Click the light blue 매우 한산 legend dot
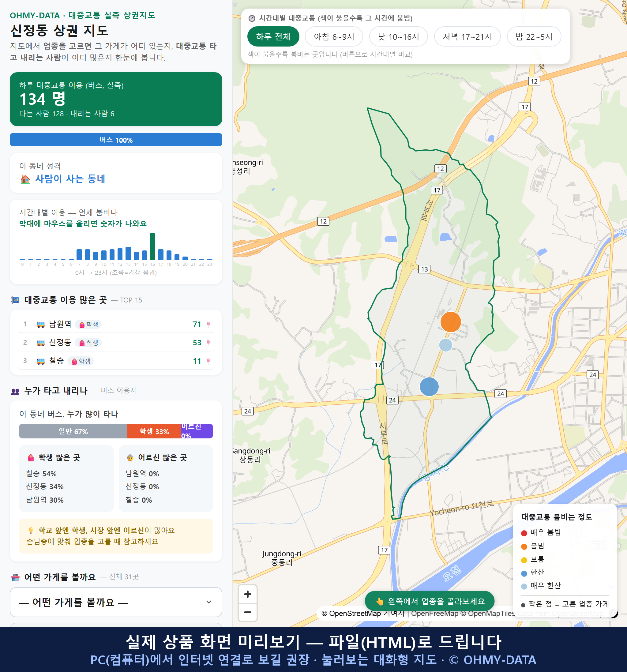Image resolution: width=627 pixels, height=672 pixels. [524, 587]
